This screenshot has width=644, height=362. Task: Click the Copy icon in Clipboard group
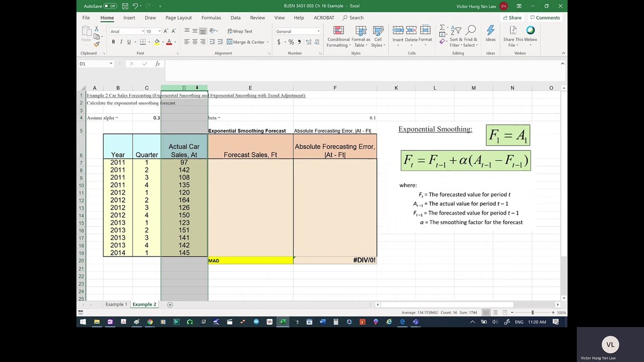coord(96,36)
